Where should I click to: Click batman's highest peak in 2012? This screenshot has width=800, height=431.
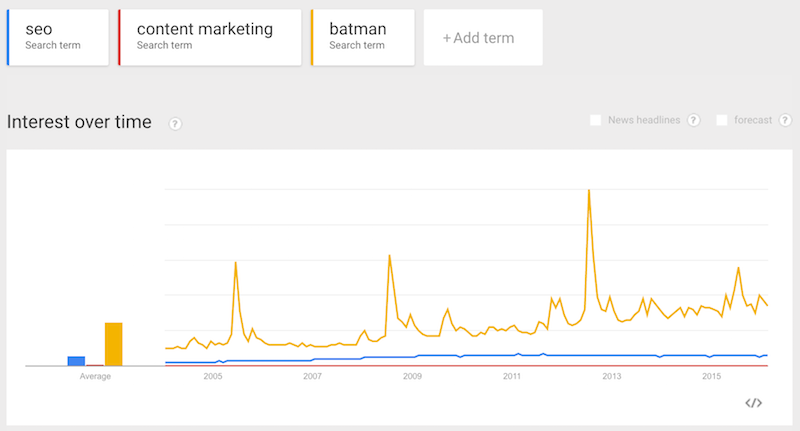[x=589, y=192]
